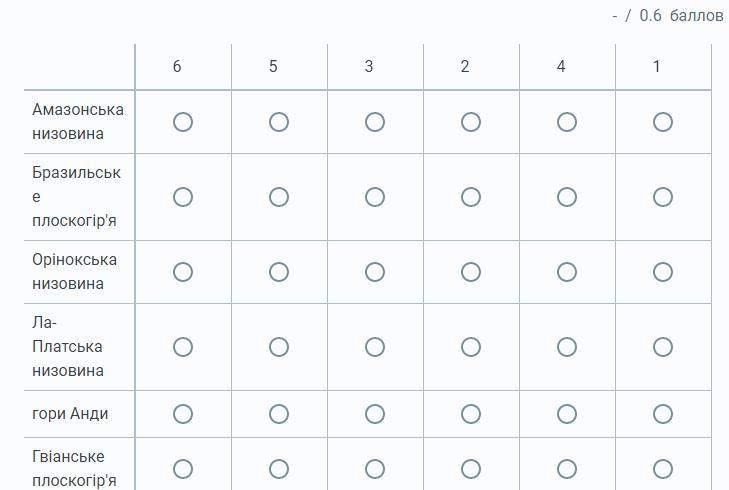Select option 5 for Ла-Платська низовина
This screenshot has width=729, height=490.
tap(279, 347)
